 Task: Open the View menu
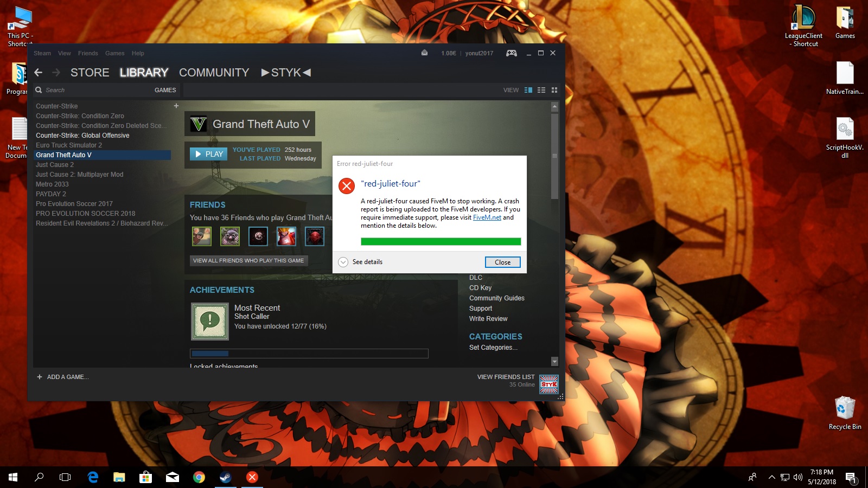[65, 53]
